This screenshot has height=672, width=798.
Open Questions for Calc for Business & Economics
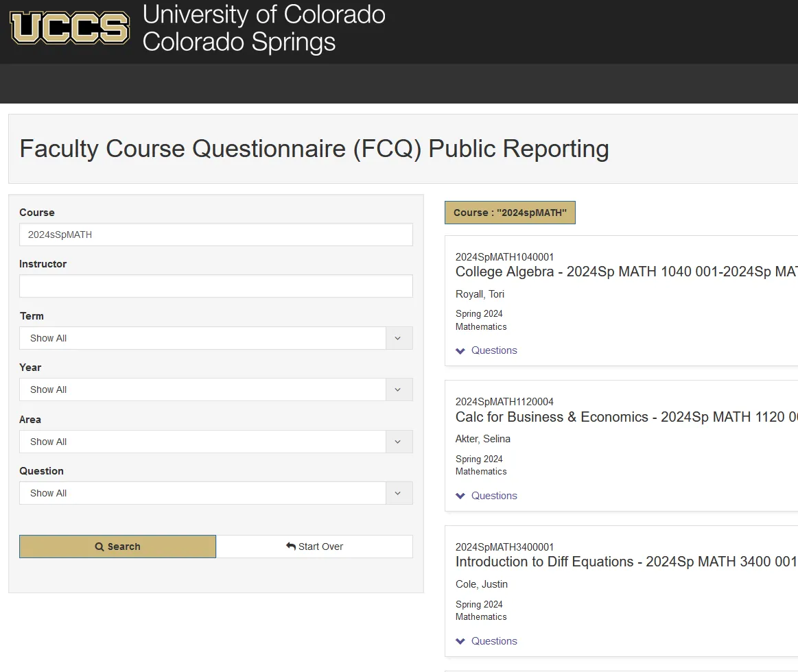[x=493, y=495]
